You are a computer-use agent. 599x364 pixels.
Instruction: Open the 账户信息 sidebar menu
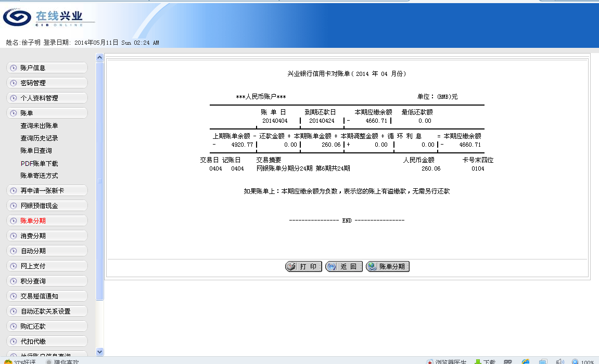pos(47,68)
